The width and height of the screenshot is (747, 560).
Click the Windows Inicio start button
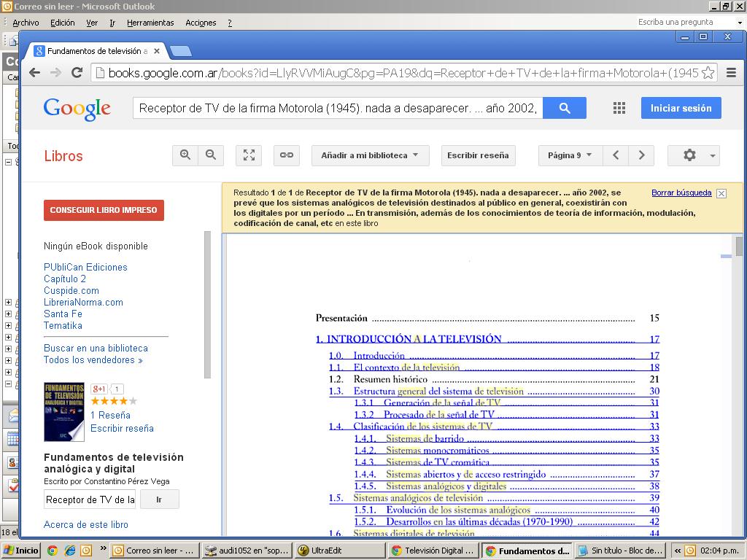tap(21, 551)
